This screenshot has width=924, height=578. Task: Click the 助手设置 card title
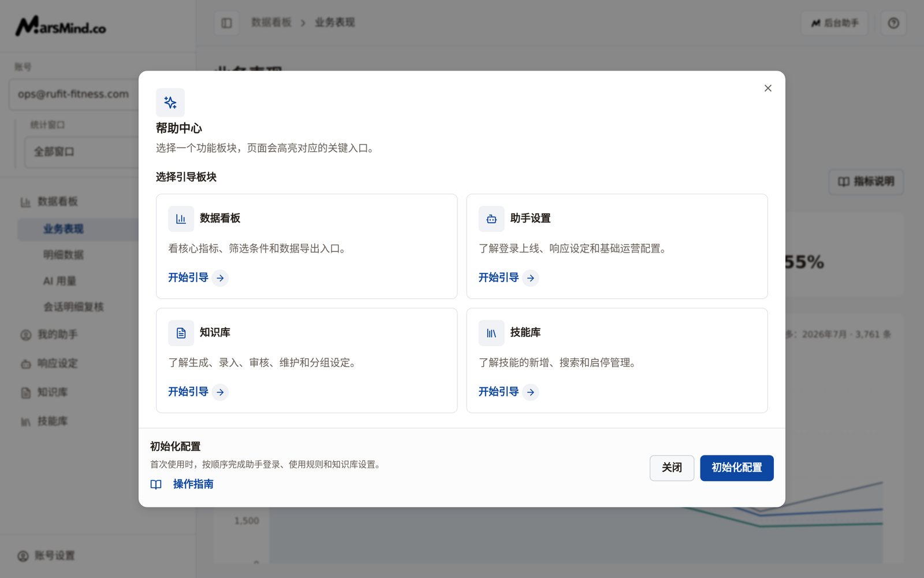click(x=531, y=218)
